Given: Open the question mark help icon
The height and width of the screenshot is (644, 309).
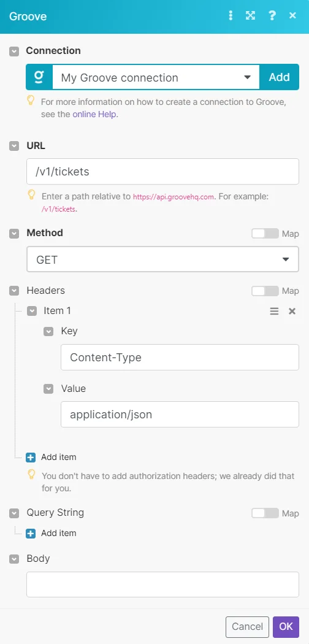Looking at the screenshot, I should (x=272, y=16).
